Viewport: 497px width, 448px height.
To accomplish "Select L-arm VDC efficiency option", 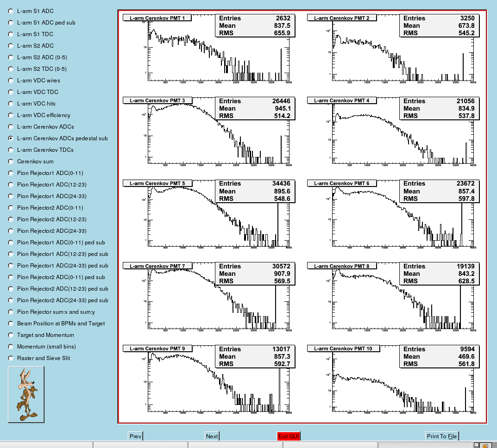I will tap(11, 115).
